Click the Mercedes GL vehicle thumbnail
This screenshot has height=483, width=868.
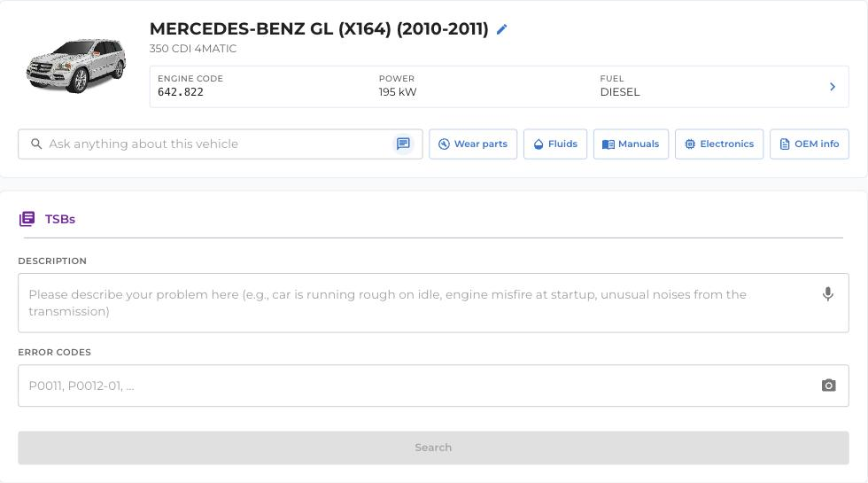(x=76, y=65)
